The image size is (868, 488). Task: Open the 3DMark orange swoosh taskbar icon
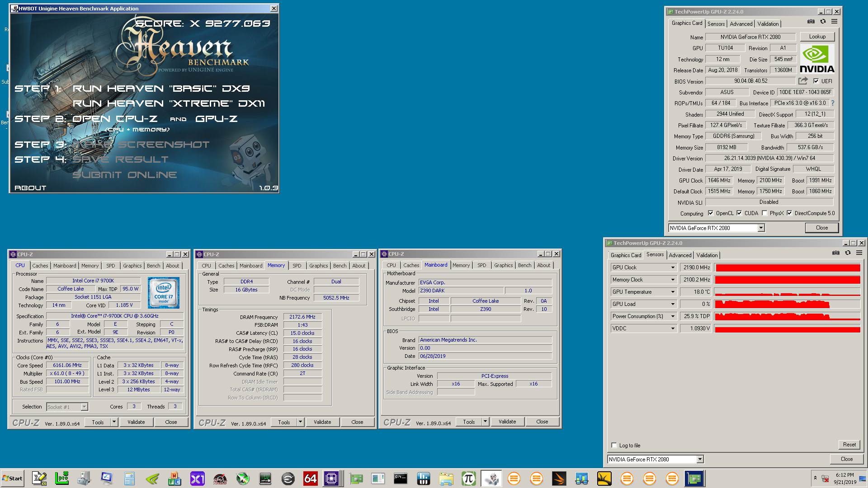click(x=559, y=479)
